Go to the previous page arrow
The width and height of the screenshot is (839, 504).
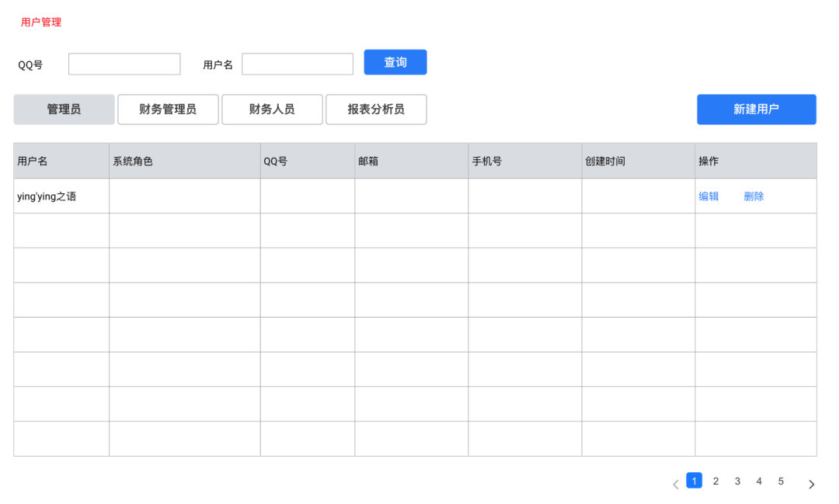click(675, 485)
